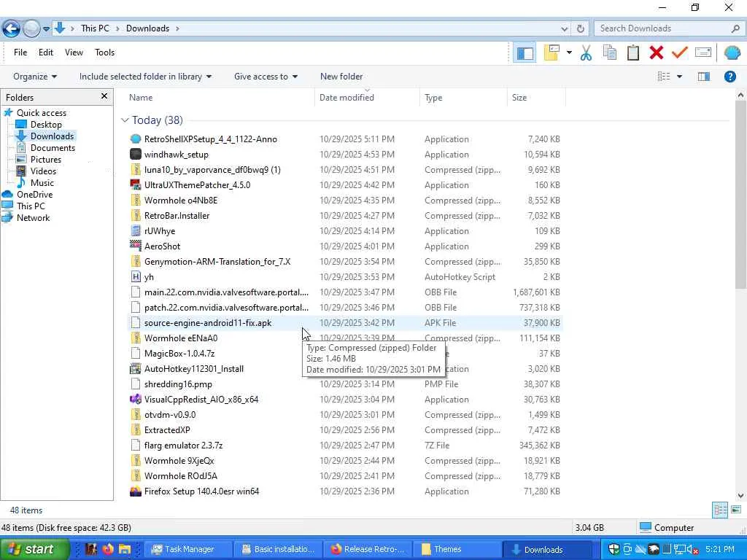
Task: Change view with the list view icon
Action: 664,77
